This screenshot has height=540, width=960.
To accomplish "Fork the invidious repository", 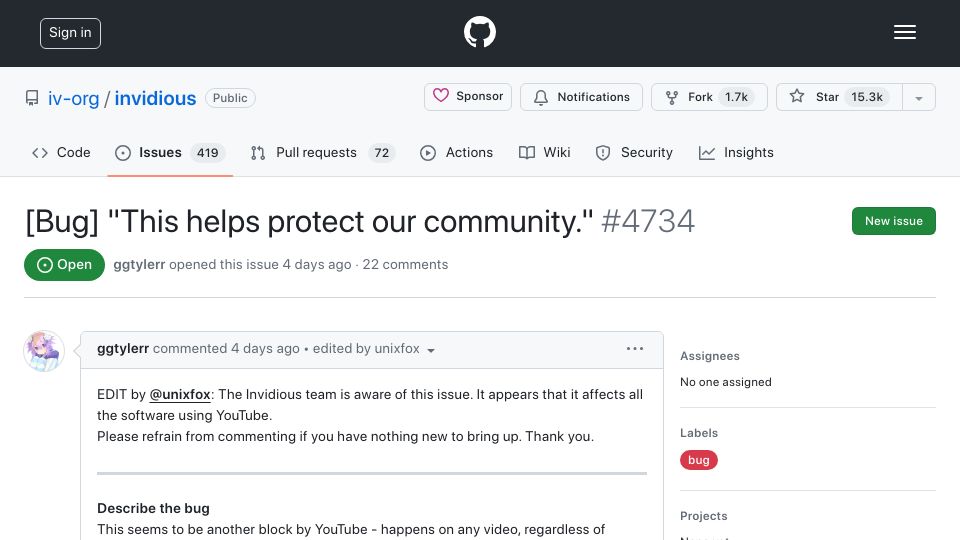I will pos(709,97).
